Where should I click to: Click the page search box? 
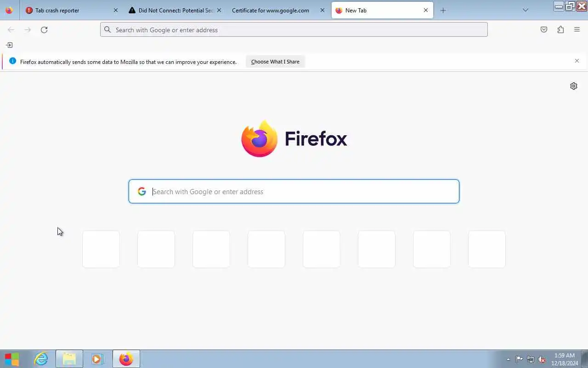point(294,191)
